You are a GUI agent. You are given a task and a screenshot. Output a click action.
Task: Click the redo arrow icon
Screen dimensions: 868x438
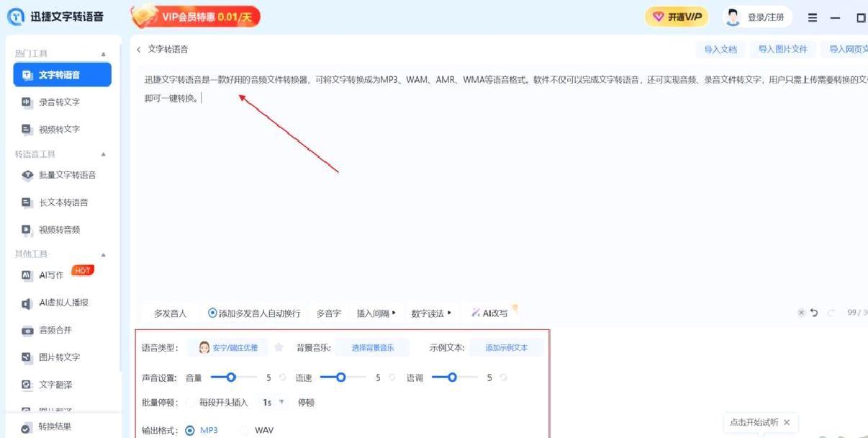(832, 313)
